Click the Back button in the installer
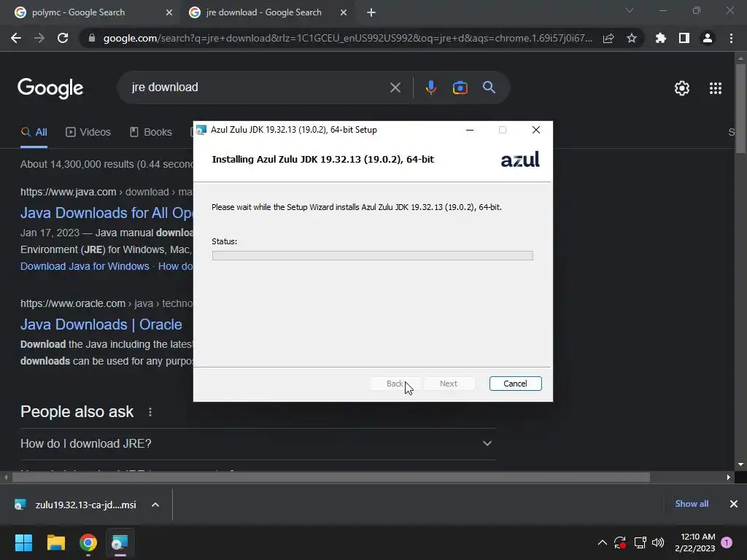This screenshot has height=560, width=747. tap(395, 384)
